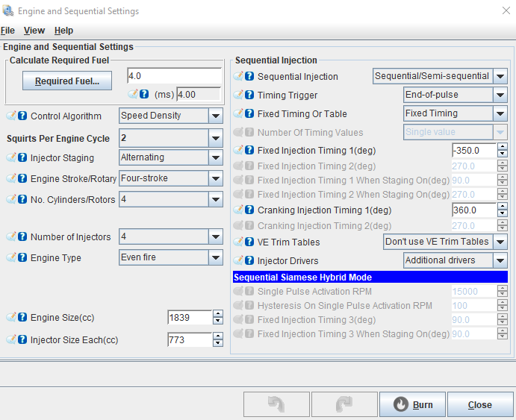The width and height of the screenshot is (516, 420).
Task: Click the undo arrow button
Action: click(x=276, y=404)
